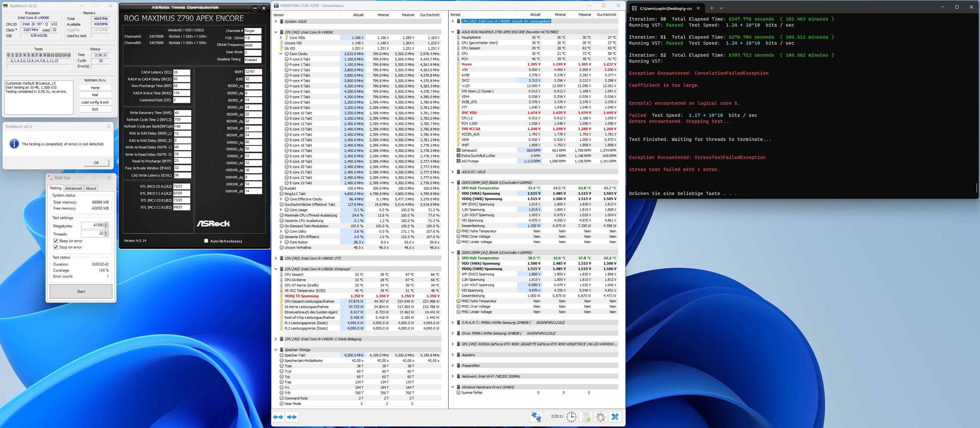The height and width of the screenshot is (428, 980).
Task: Click TestMem5 green memory title icon
Action: (6, 6)
